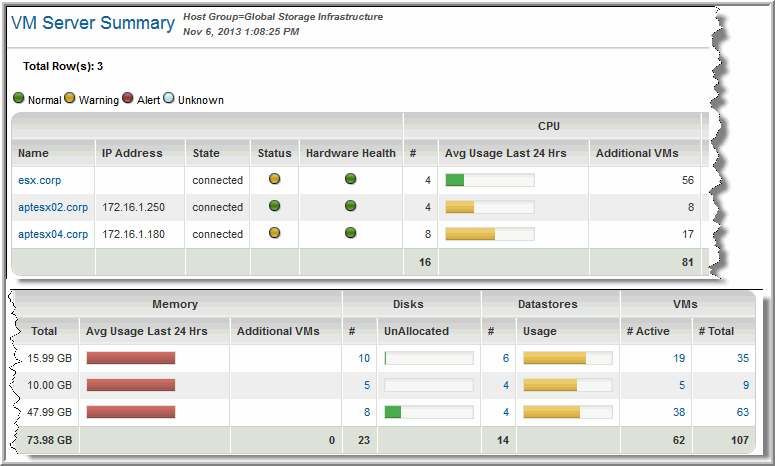Sort table by Name column header
Viewport: 775px width, 466px height.
(33, 153)
